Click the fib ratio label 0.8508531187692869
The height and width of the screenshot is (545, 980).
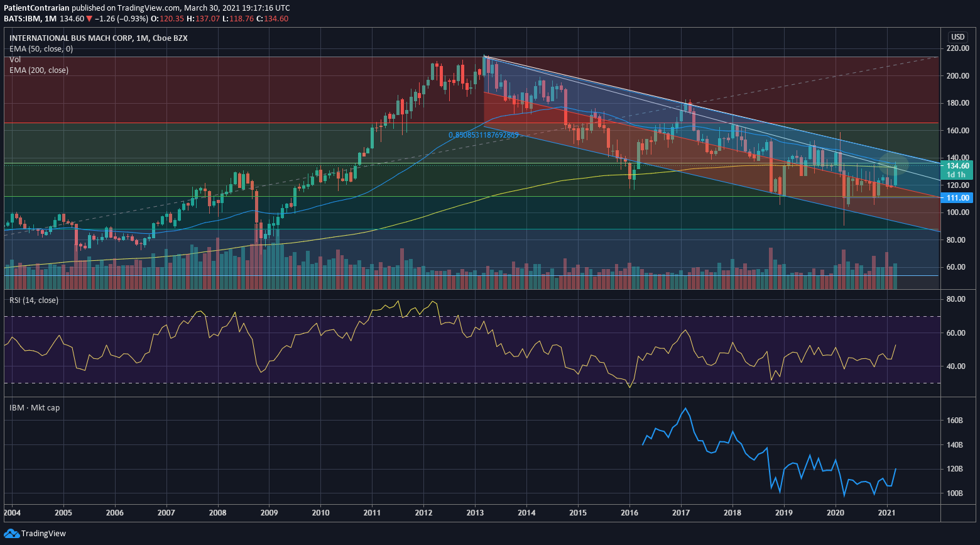pos(484,135)
